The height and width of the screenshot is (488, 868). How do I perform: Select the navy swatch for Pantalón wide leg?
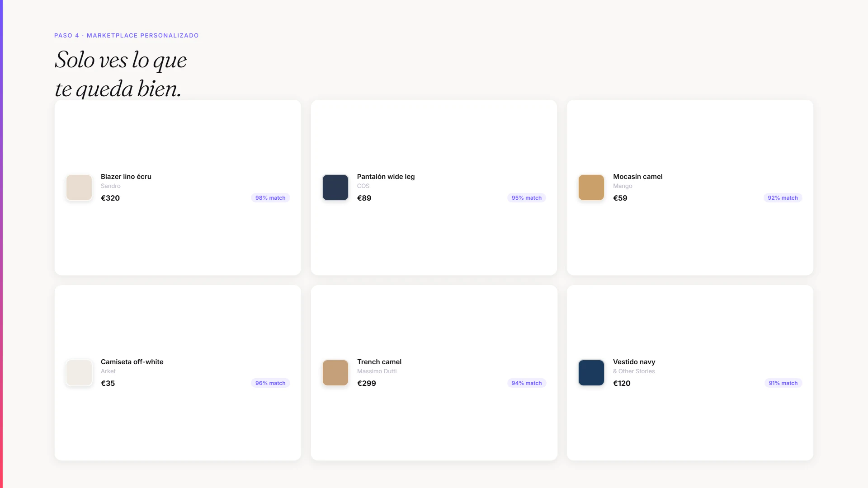[335, 188]
